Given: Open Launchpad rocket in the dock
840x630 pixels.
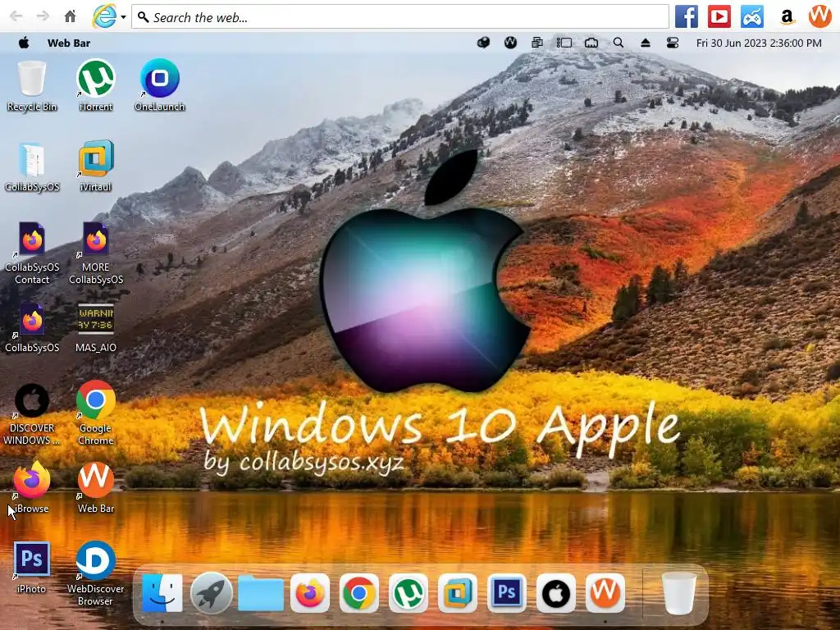Looking at the screenshot, I should pyautogui.click(x=211, y=593).
